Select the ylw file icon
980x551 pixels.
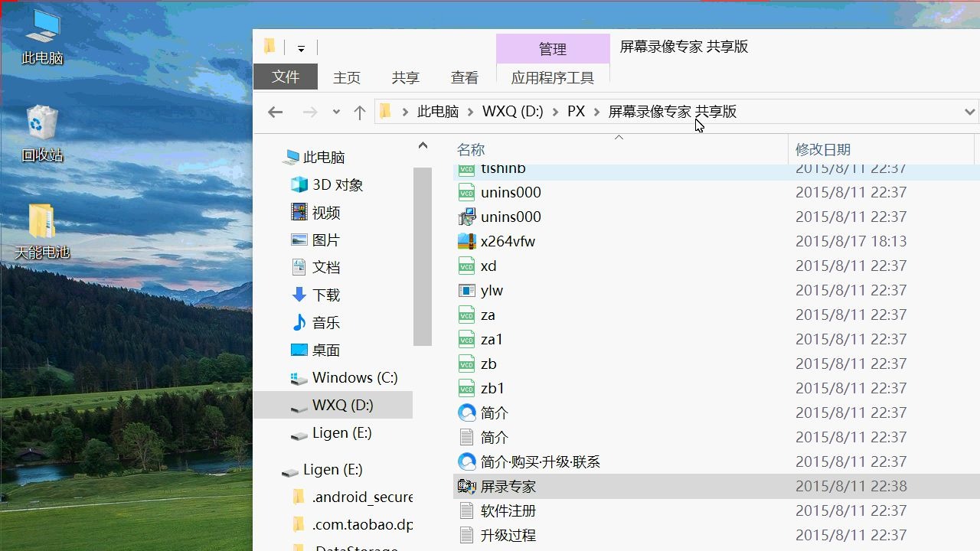tap(467, 291)
